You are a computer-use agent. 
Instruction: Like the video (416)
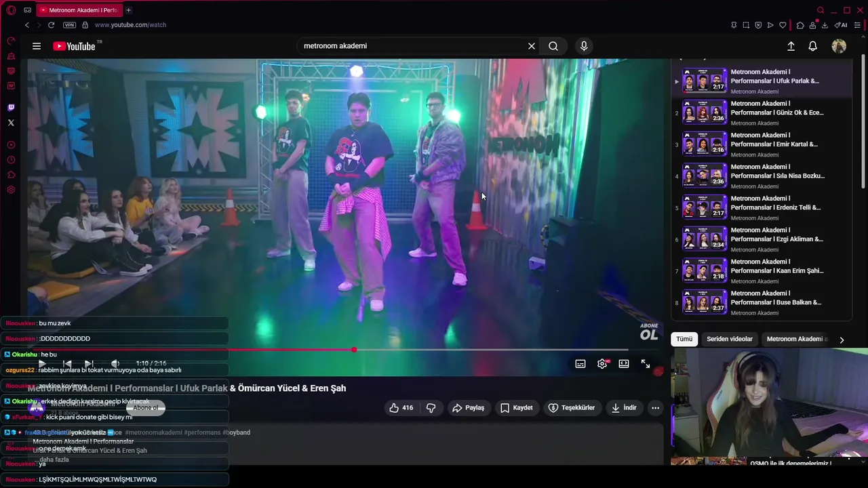point(401,408)
